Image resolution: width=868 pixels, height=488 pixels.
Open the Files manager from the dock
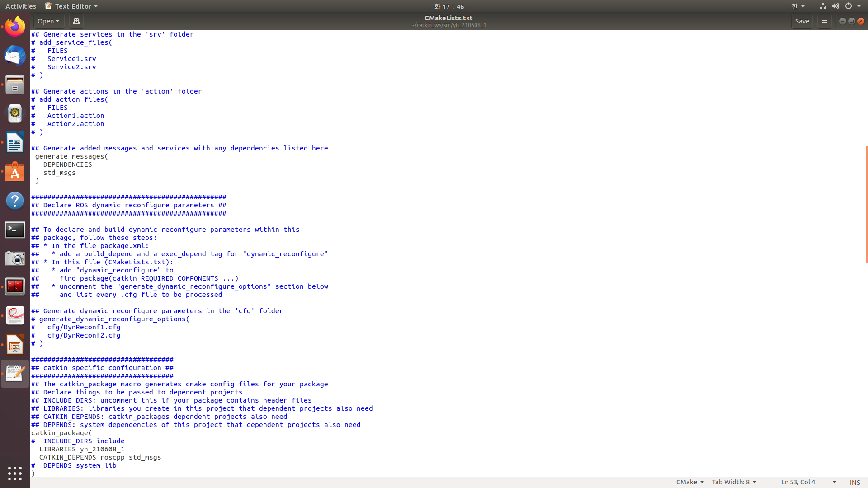[15, 84]
